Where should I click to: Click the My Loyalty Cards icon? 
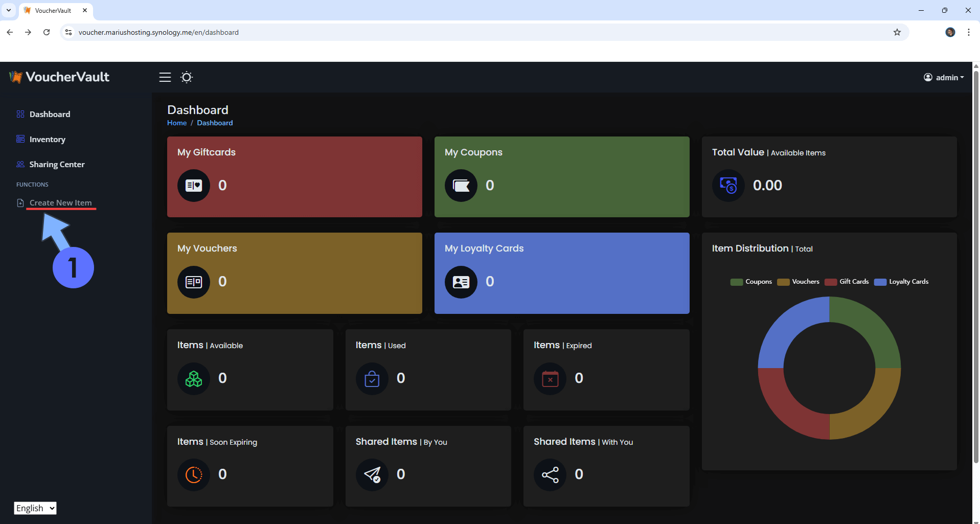pyautogui.click(x=461, y=282)
